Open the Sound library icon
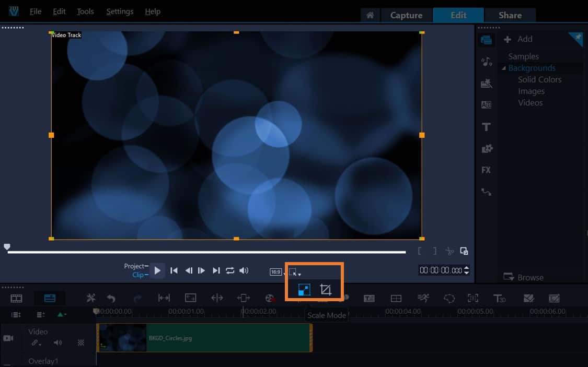 point(487,62)
